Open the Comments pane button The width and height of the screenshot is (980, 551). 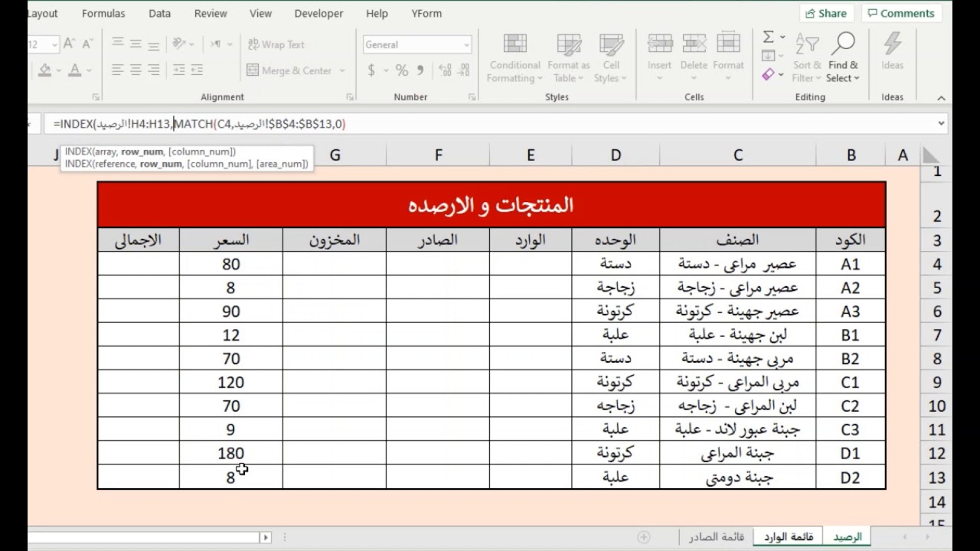click(901, 13)
